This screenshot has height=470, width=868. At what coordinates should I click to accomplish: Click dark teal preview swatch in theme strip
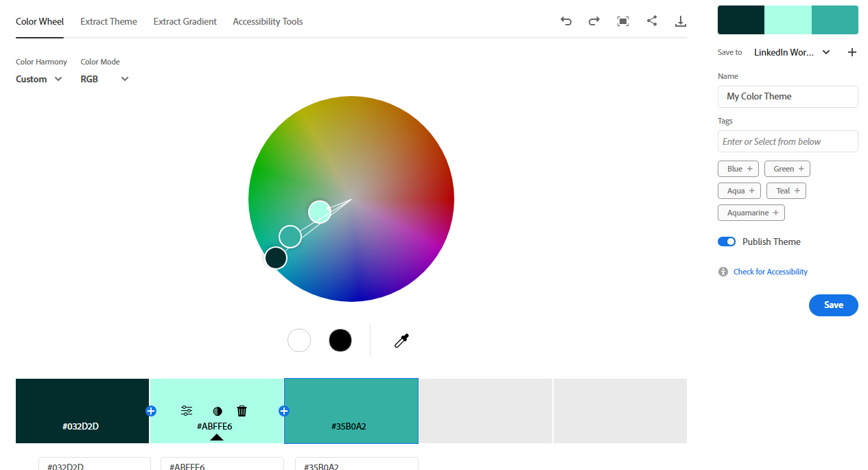(x=741, y=20)
